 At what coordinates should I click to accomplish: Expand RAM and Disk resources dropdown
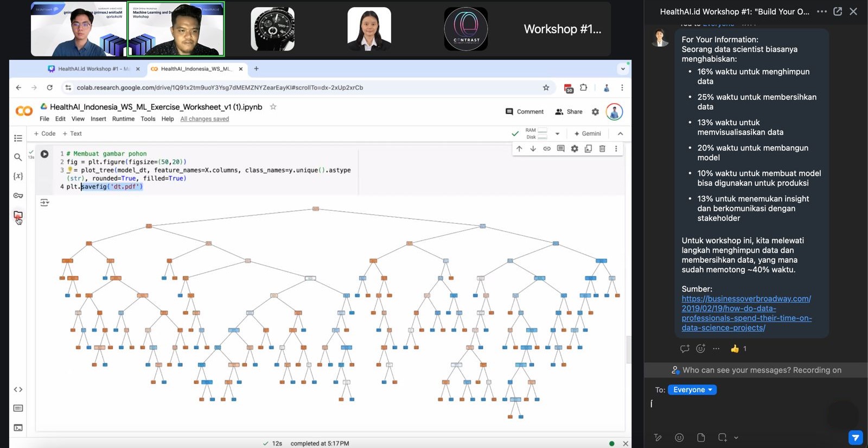pyautogui.click(x=557, y=134)
